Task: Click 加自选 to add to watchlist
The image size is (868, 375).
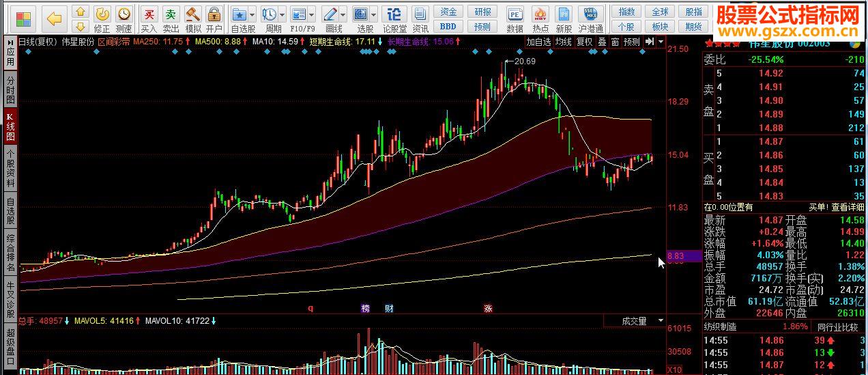Action: point(538,42)
